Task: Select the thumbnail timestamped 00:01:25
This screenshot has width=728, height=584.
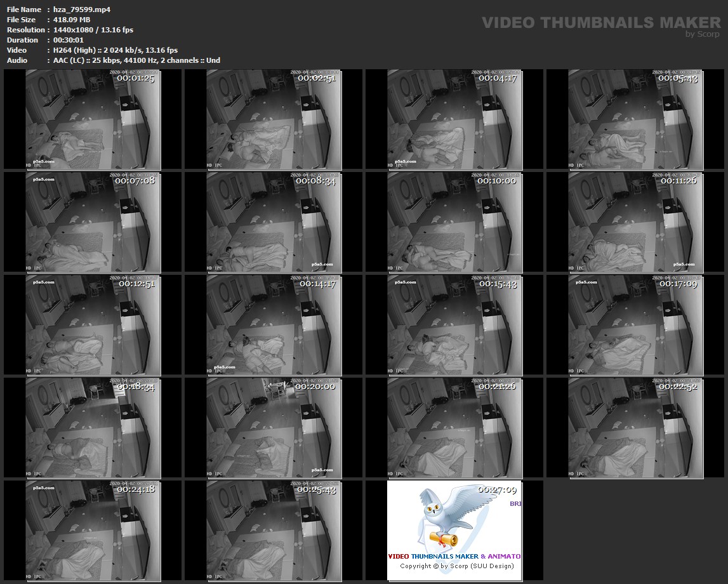Action: tap(93, 120)
